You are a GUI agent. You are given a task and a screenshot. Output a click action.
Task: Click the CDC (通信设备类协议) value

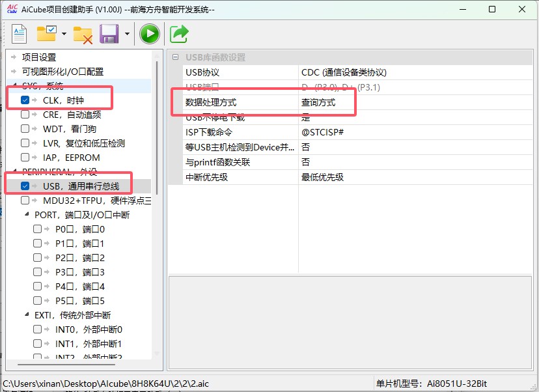[344, 72]
